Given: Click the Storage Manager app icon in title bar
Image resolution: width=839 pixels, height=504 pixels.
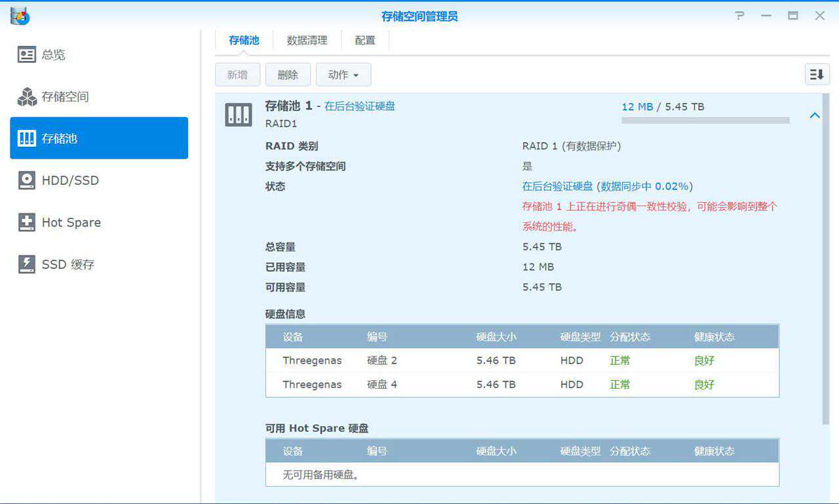Looking at the screenshot, I should point(20,16).
